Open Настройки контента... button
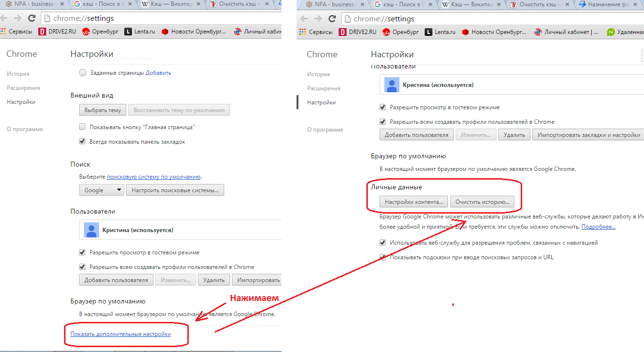Viewport: 644px width, 352px height. 413,201
